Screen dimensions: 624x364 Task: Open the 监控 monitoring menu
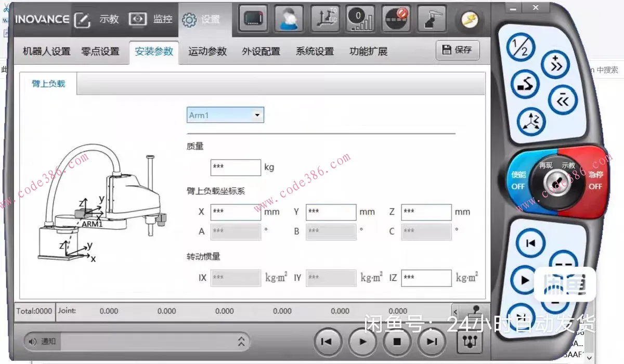(151, 19)
